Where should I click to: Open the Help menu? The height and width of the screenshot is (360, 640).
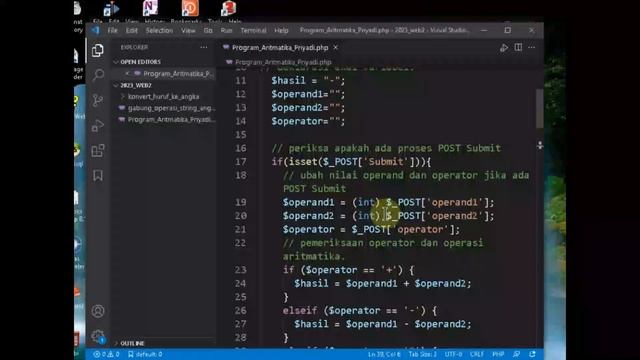coord(281,31)
